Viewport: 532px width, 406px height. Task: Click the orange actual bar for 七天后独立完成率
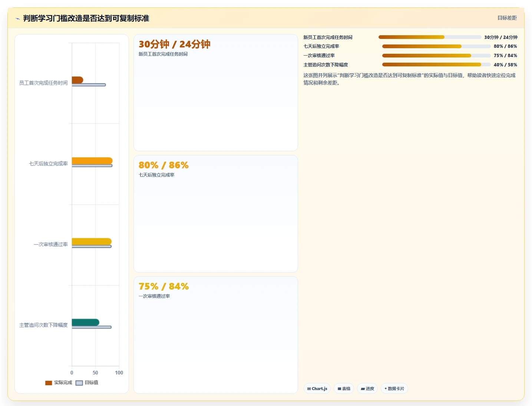click(92, 161)
